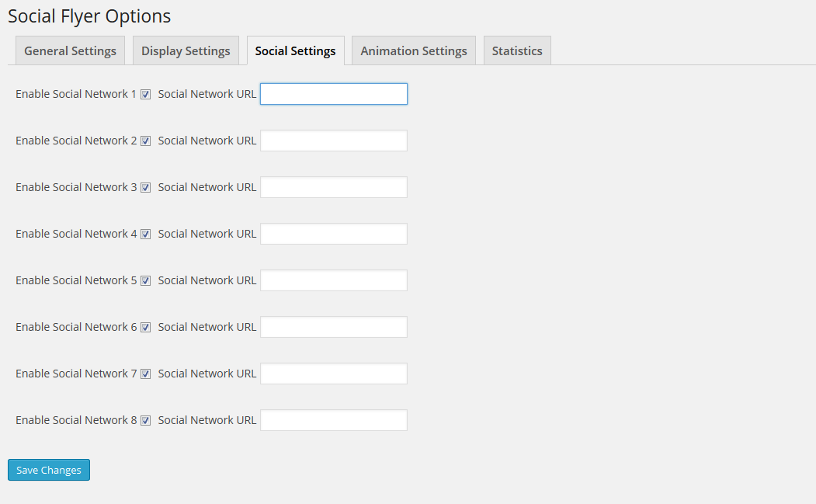The width and height of the screenshot is (816, 504).
Task: Uncheck Enable Social Network 1 checkbox
Action: coord(146,94)
